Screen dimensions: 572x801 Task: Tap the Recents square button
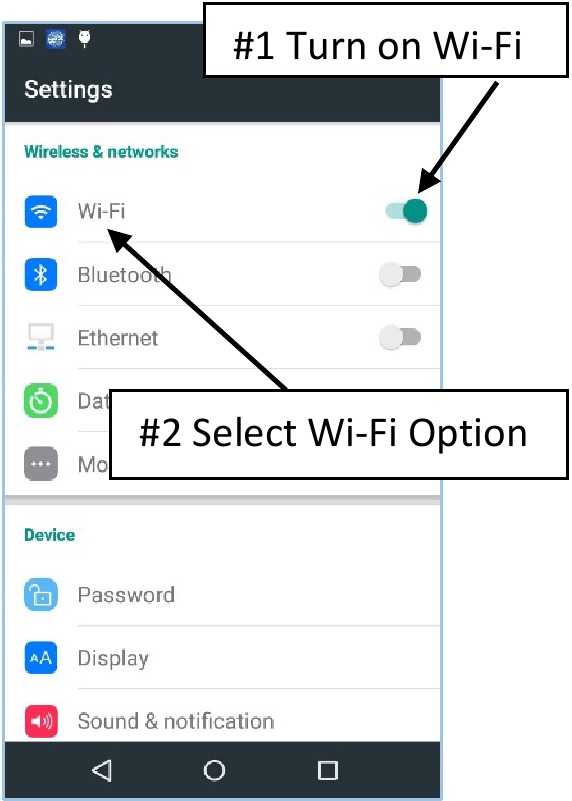[327, 770]
